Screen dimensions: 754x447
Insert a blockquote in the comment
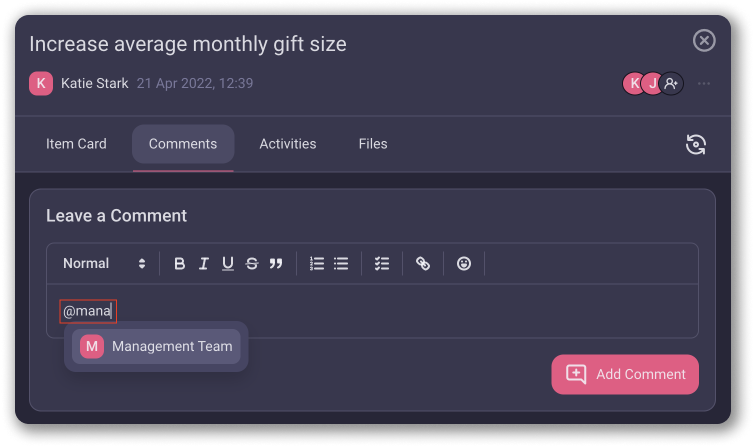coord(276,264)
